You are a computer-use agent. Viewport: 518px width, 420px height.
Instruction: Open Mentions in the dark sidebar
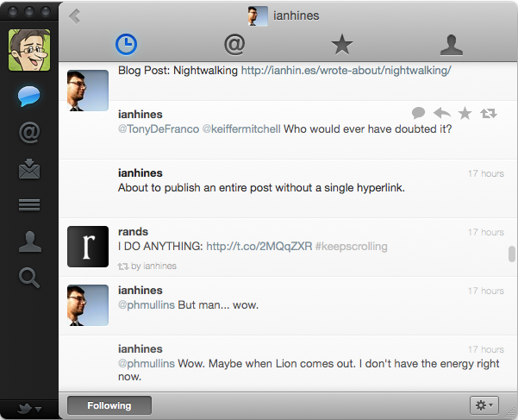pyautogui.click(x=29, y=133)
